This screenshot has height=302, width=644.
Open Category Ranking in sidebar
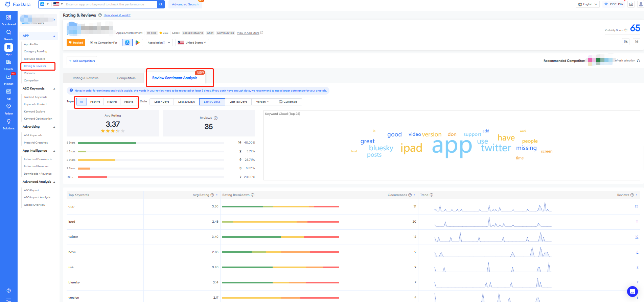(x=36, y=51)
